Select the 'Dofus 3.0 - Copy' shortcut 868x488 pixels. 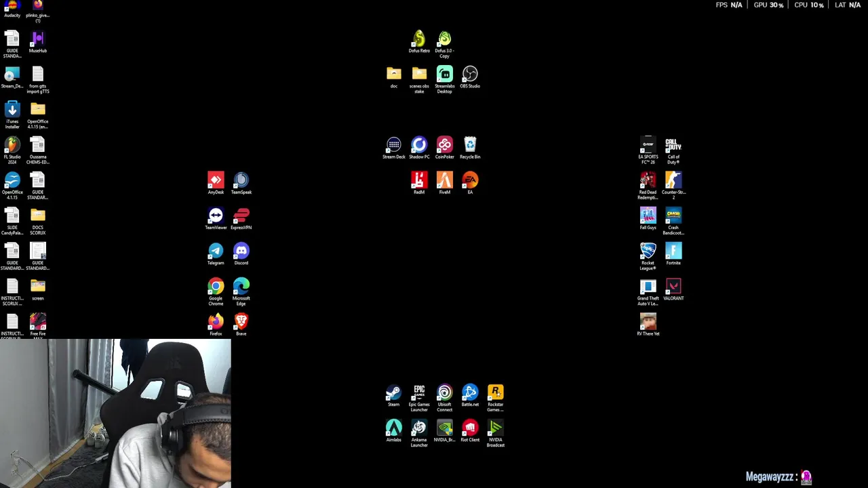coord(444,45)
